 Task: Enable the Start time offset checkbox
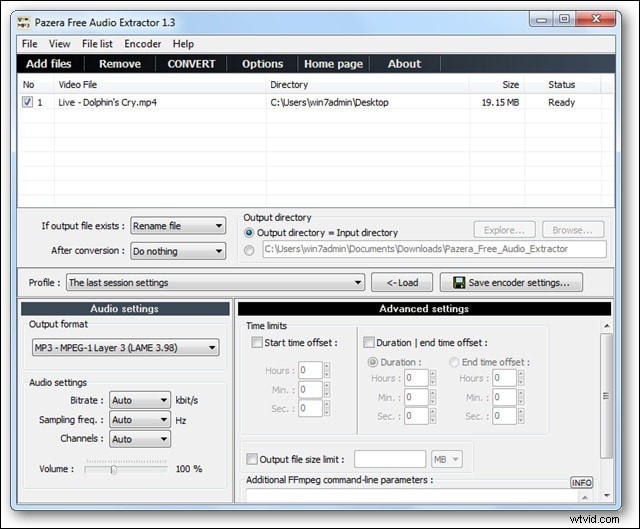click(258, 343)
